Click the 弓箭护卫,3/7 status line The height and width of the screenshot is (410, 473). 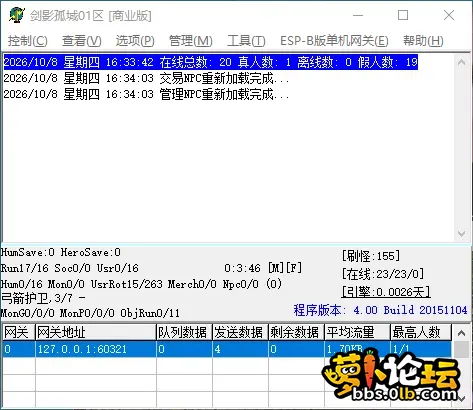43,298
